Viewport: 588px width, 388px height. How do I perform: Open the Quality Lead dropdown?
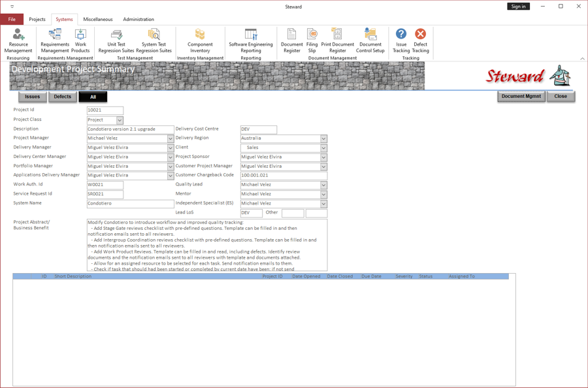coord(323,185)
